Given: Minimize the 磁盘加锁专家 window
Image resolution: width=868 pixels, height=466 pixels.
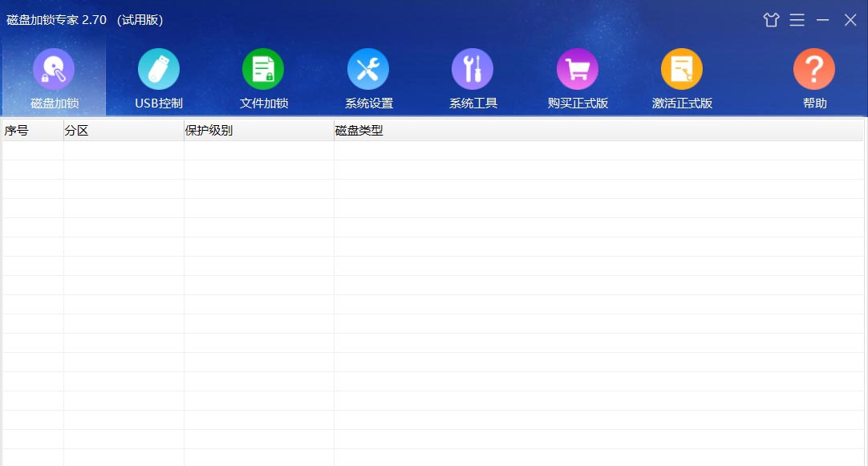Looking at the screenshot, I should coord(822,19).
